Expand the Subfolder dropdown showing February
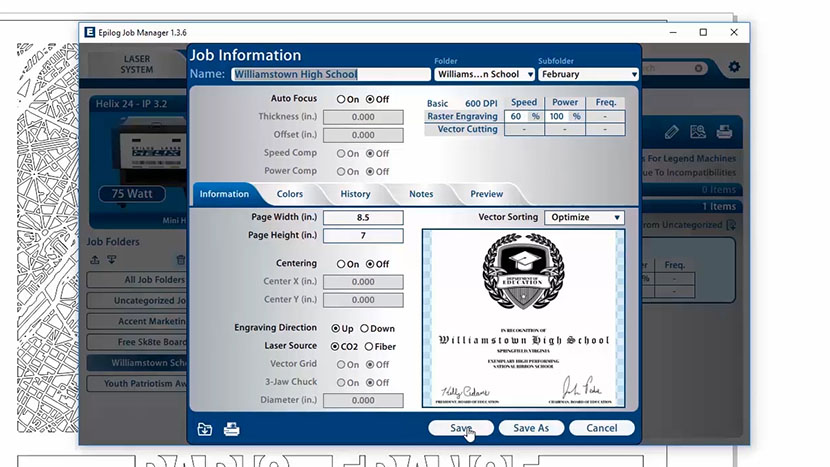Viewport: 830px width, 467px height. (x=587, y=74)
